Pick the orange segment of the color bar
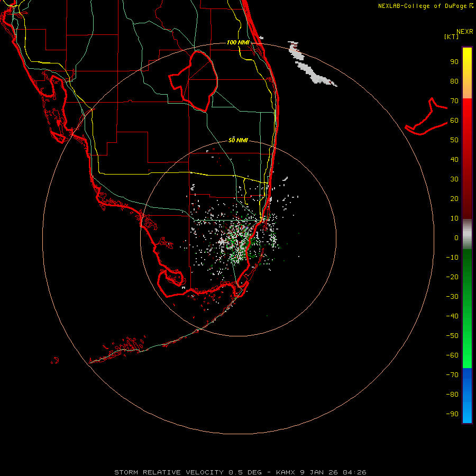This screenshot has height=476, width=476. (x=467, y=88)
